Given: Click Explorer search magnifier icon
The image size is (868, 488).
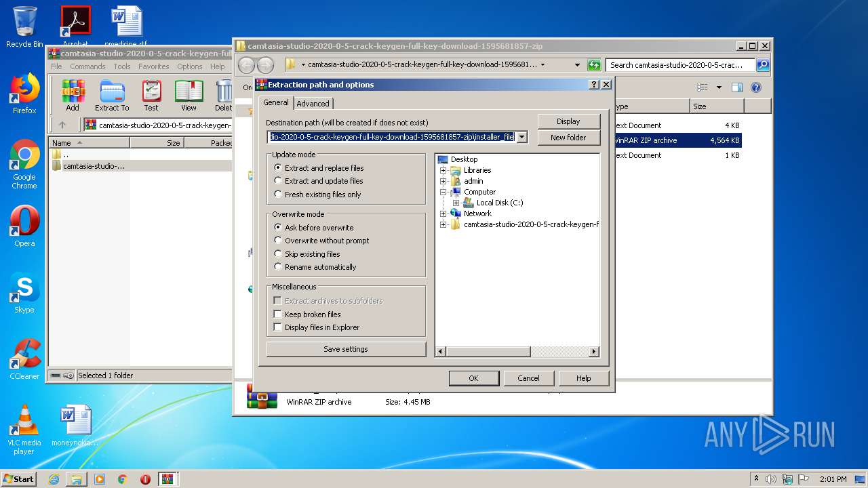Looking at the screenshot, I should 763,65.
